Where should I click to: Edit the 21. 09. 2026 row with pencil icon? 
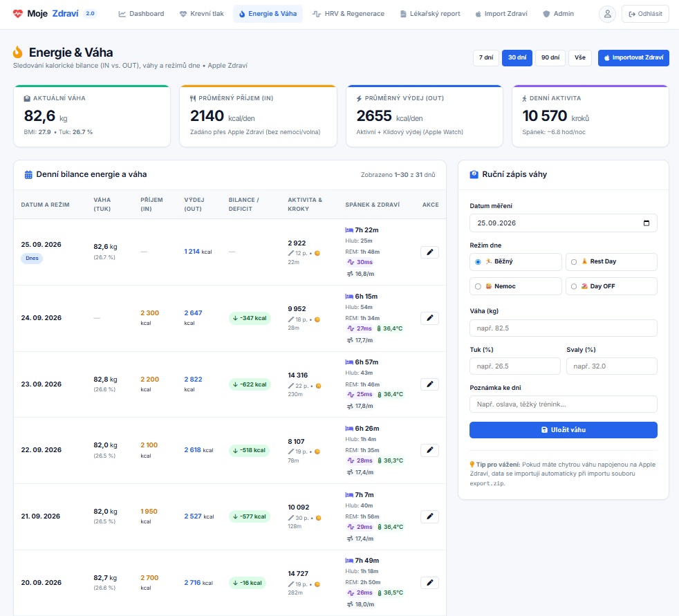click(x=429, y=516)
